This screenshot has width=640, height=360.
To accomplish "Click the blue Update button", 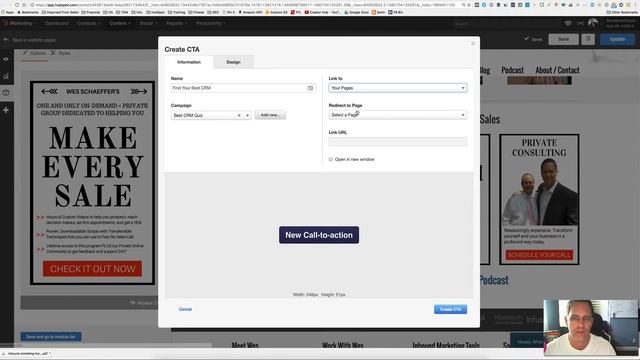I will [617, 39].
